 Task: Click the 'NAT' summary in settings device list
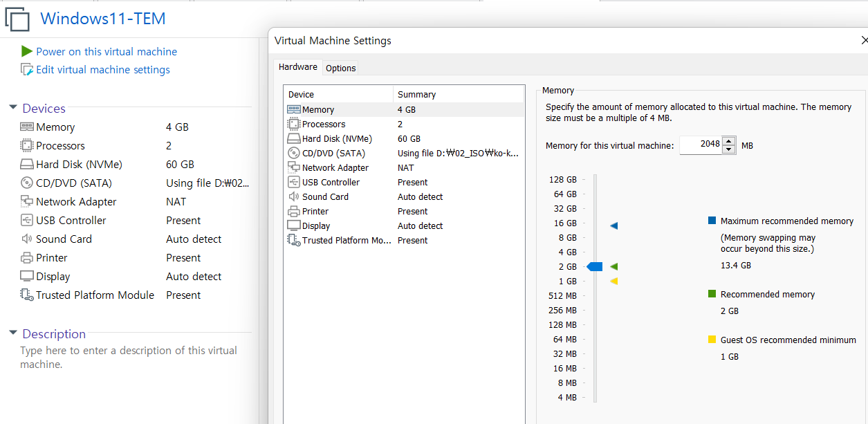pos(406,167)
